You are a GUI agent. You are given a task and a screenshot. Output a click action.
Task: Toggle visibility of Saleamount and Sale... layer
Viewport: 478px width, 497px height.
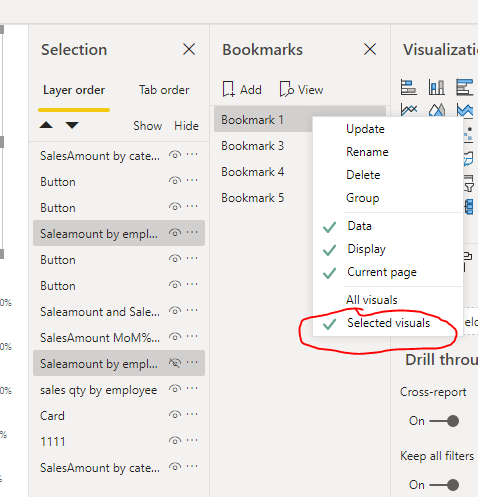coord(175,311)
